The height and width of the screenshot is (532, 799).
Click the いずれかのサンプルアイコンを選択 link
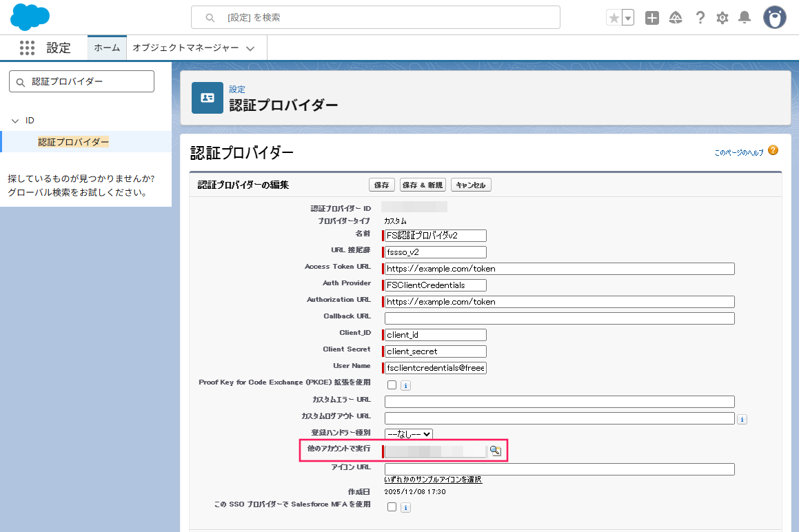point(433,480)
